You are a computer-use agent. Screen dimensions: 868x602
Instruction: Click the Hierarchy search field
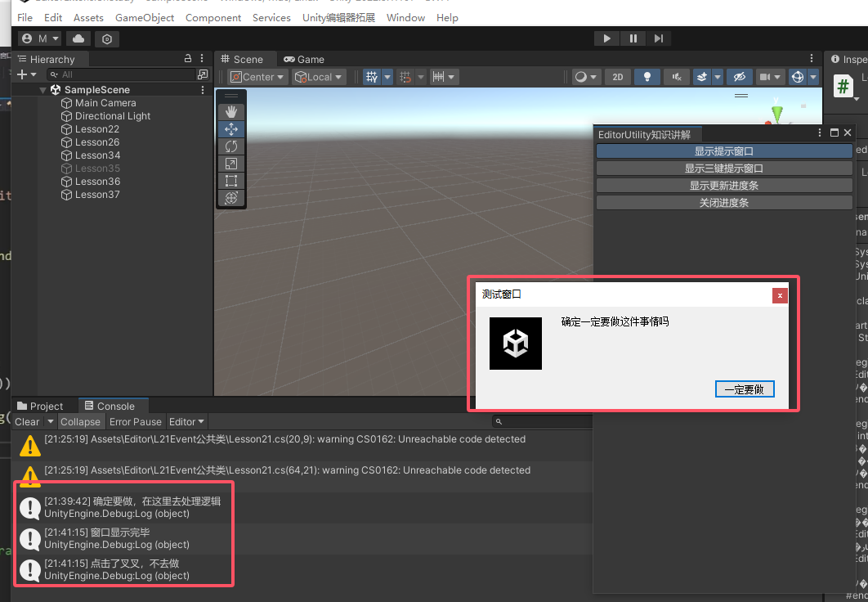(123, 74)
